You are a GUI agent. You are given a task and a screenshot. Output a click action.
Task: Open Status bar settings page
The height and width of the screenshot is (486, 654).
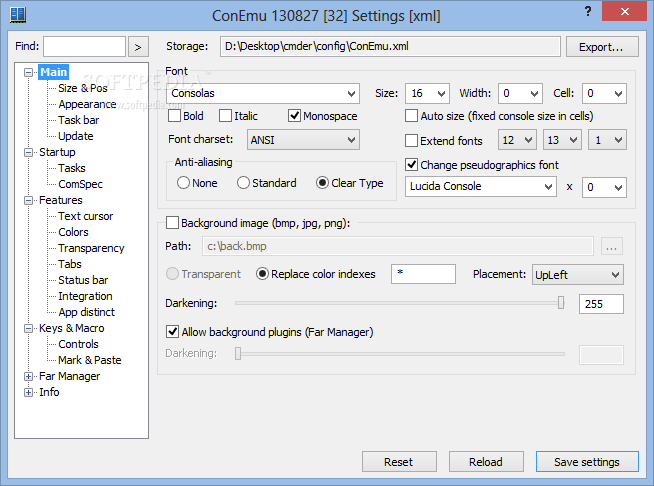[83, 280]
